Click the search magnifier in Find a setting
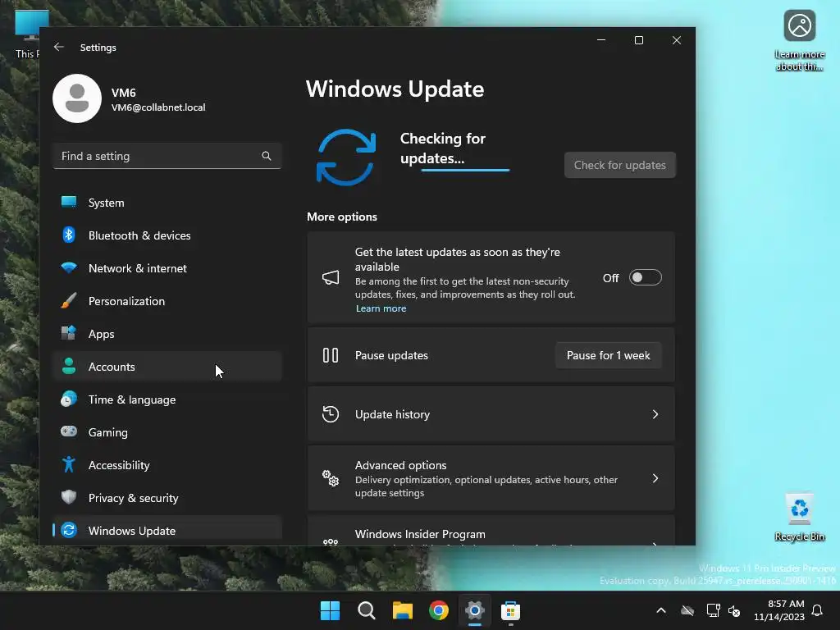Viewport: 840px width, 630px height. pos(267,156)
